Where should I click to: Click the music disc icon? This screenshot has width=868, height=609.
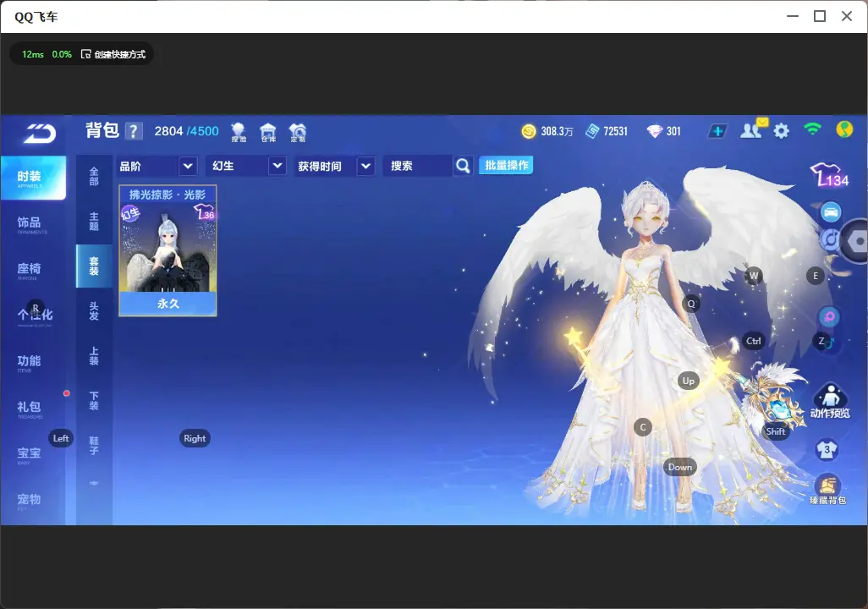pyautogui.click(x=829, y=239)
